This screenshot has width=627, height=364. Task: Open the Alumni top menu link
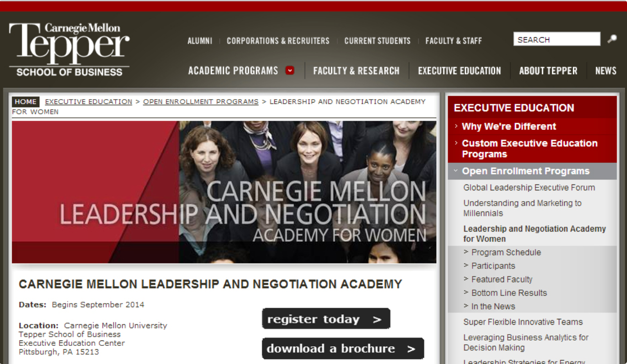tap(200, 41)
